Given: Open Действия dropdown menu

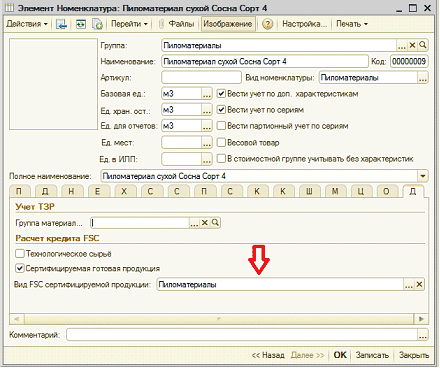Looking at the screenshot, I should [x=27, y=24].
